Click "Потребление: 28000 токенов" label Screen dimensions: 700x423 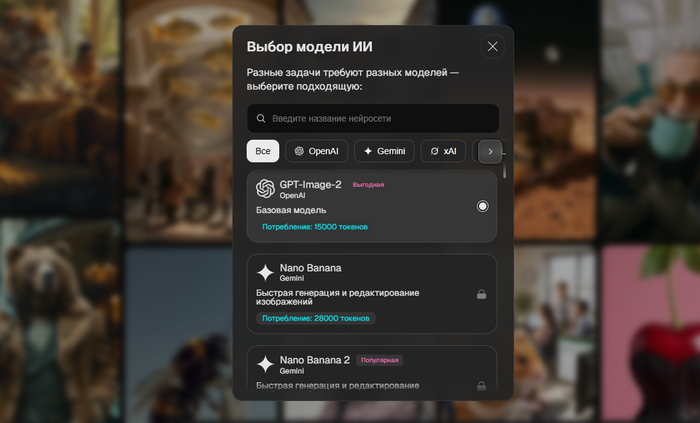(316, 318)
